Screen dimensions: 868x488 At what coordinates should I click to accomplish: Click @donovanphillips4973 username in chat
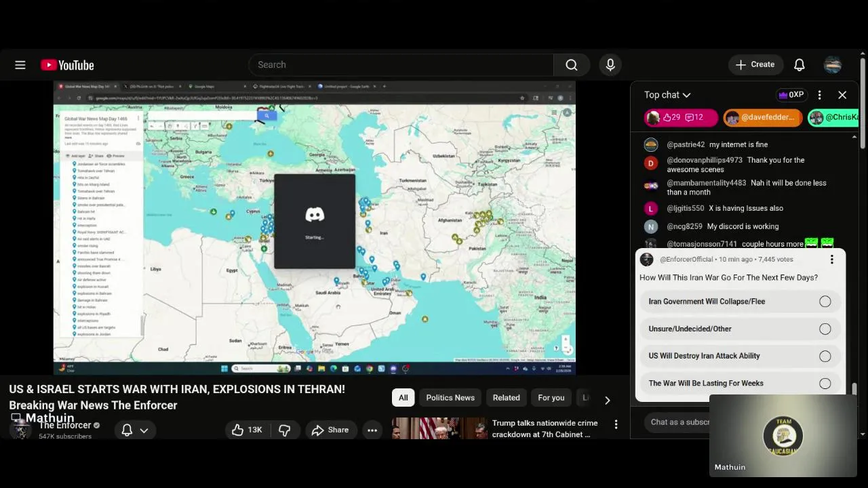click(x=705, y=161)
